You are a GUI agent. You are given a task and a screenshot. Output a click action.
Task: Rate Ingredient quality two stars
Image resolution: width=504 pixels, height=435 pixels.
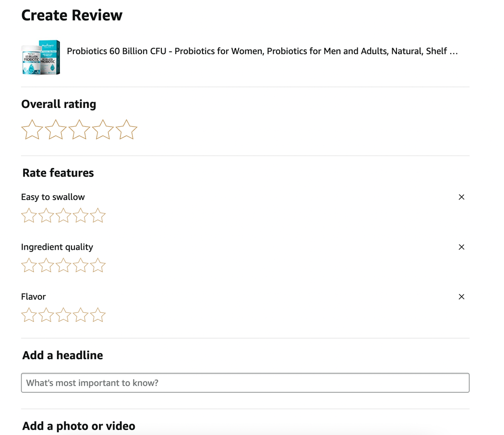click(x=46, y=266)
